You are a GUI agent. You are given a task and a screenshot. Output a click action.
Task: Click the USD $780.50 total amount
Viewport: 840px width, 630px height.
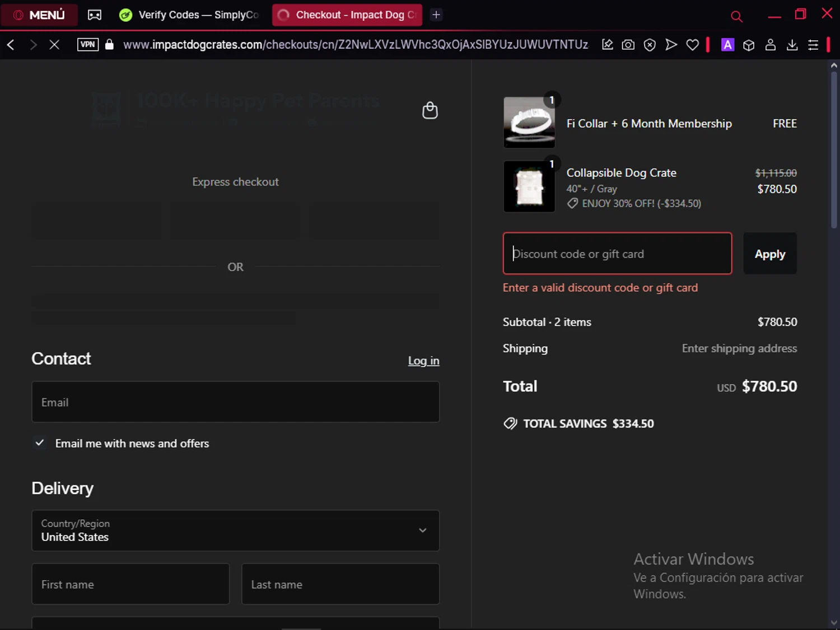pos(757,386)
